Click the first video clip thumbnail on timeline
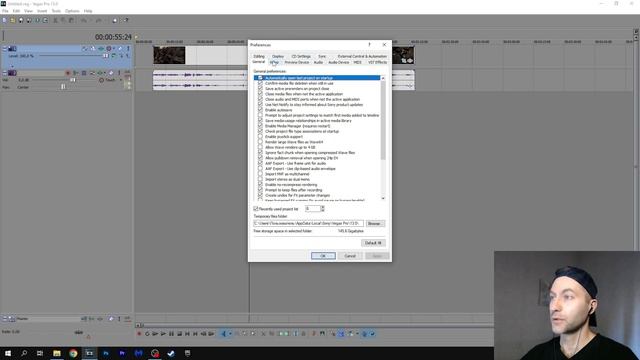640x360 pixels. click(169, 55)
